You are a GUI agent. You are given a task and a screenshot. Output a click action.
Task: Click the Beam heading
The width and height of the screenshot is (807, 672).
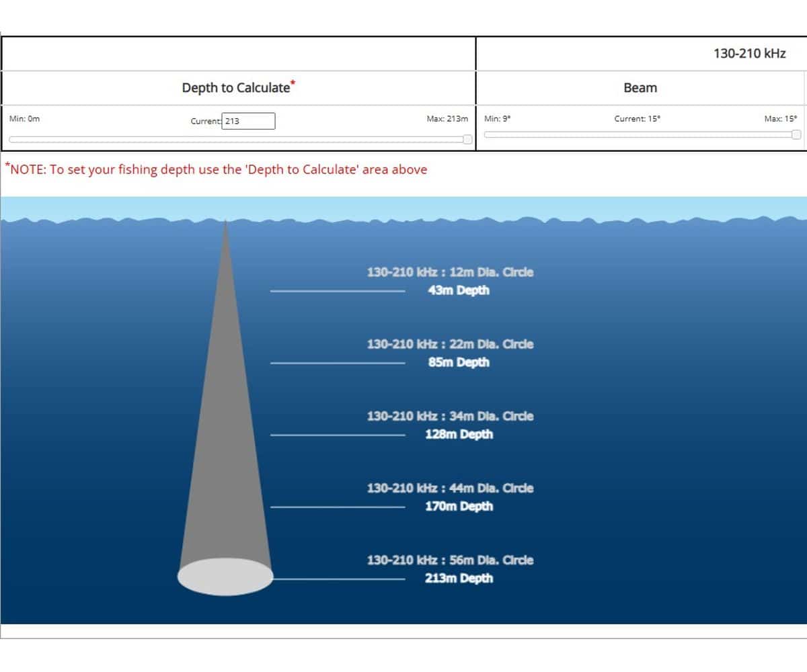[640, 87]
